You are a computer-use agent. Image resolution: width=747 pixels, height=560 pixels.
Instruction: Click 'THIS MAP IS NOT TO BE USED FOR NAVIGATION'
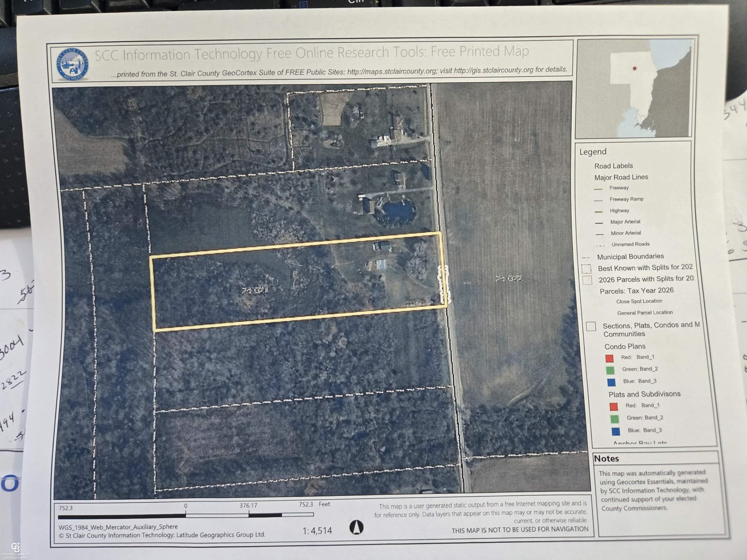point(520,530)
